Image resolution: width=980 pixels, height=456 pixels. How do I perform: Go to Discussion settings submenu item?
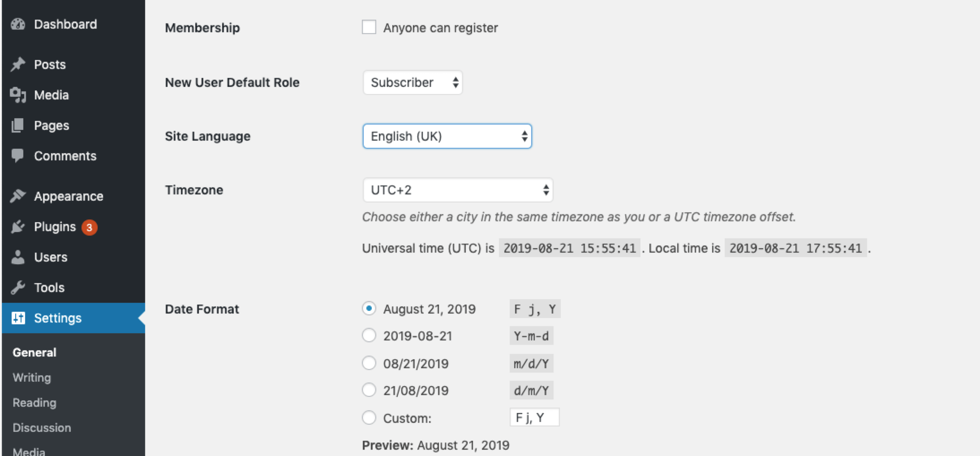(x=42, y=428)
